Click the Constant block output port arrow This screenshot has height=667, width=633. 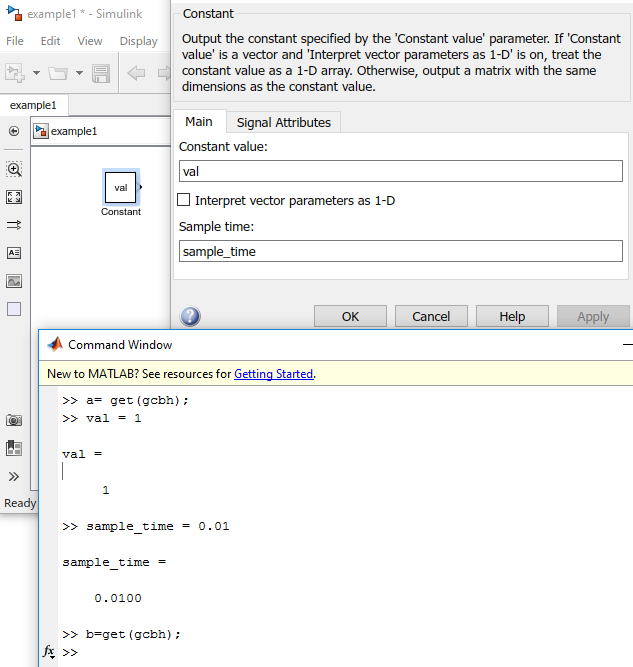(140, 187)
